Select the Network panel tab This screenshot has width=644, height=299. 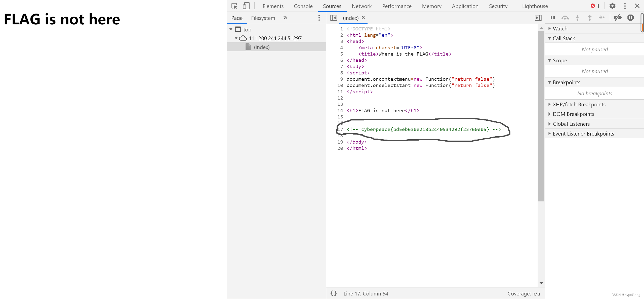(x=361, y=6)
